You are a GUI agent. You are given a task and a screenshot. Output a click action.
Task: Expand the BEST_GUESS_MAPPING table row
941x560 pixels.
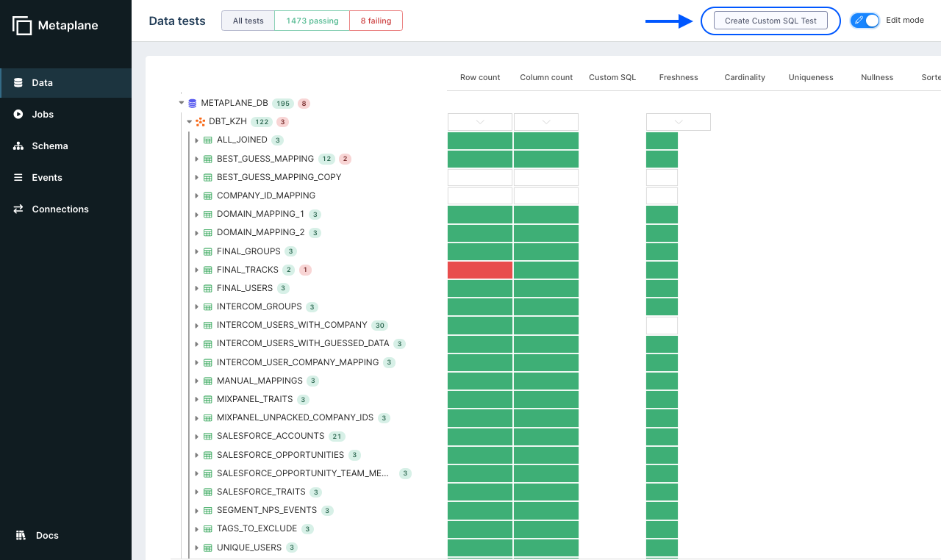click(x=197, y=159)
